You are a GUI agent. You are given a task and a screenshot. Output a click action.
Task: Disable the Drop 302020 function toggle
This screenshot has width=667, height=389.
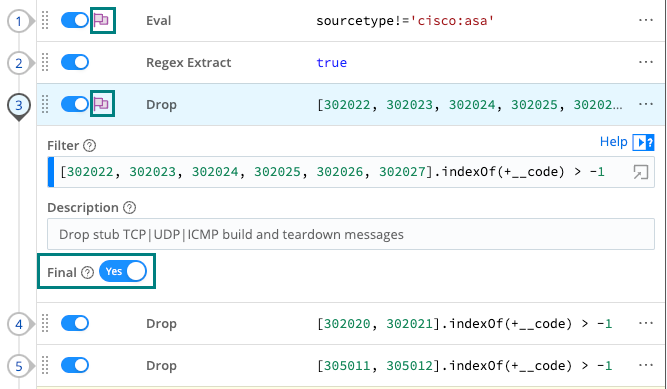point(75,323)
